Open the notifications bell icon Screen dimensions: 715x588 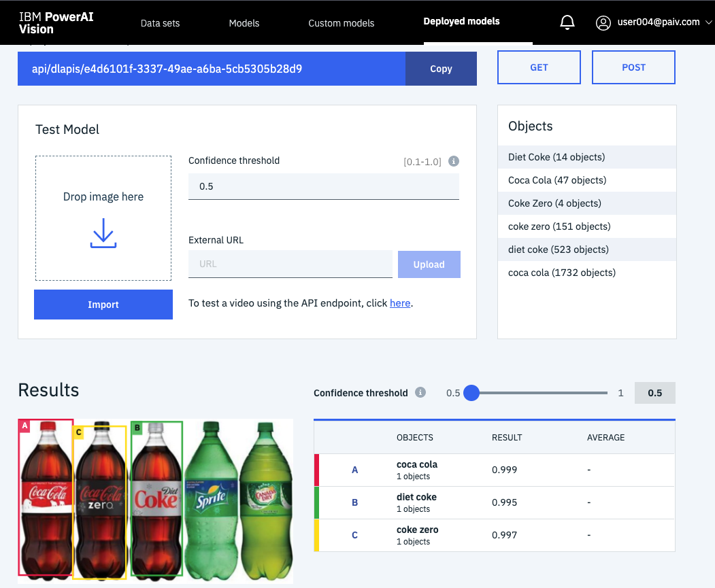[567, 22]
